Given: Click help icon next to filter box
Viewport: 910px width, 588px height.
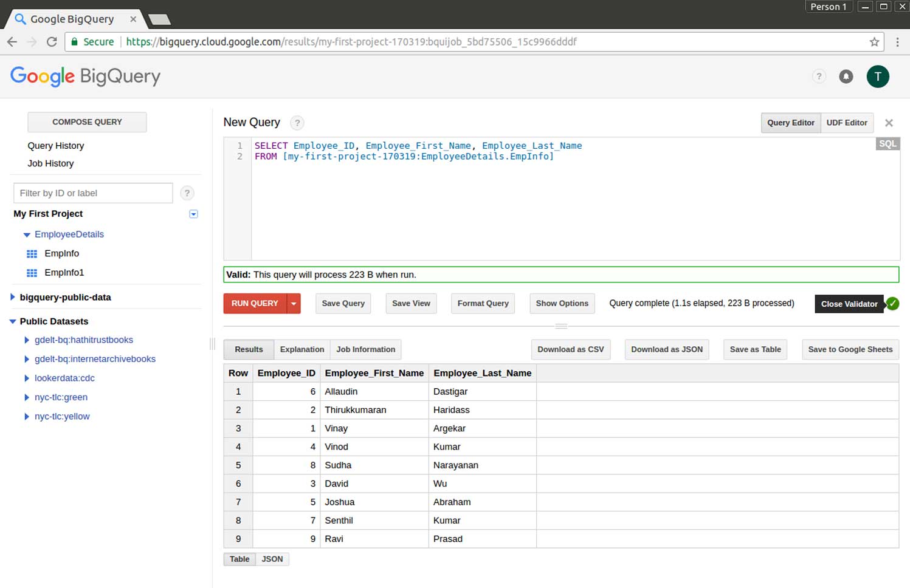Looking at the screenshot, I should click(x=187, y=193).
